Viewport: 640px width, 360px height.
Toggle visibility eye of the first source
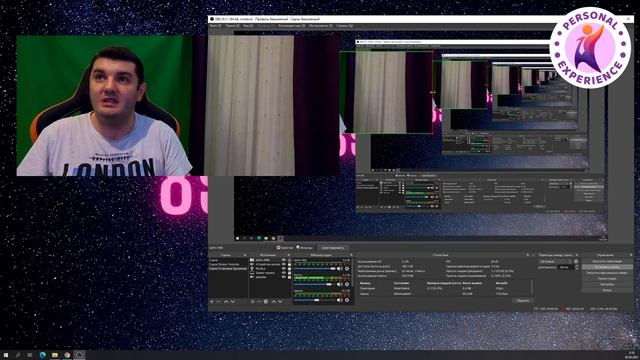[x=284, y=260]
